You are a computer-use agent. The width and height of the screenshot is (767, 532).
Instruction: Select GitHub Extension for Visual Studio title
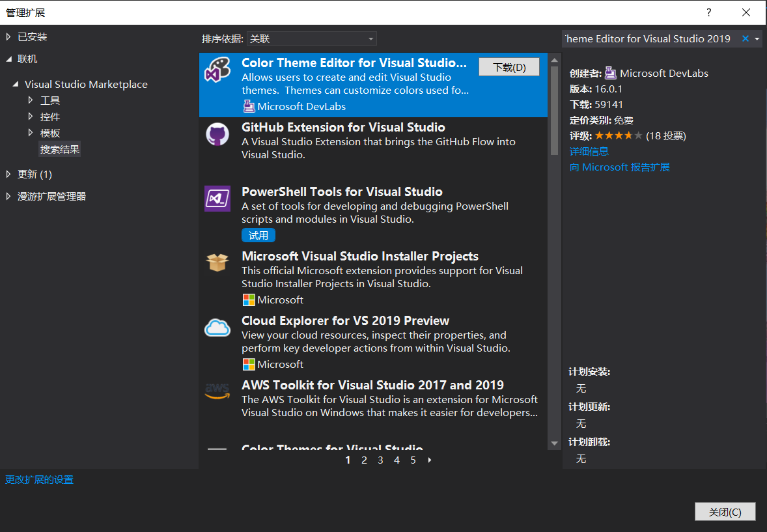point(343,127)
